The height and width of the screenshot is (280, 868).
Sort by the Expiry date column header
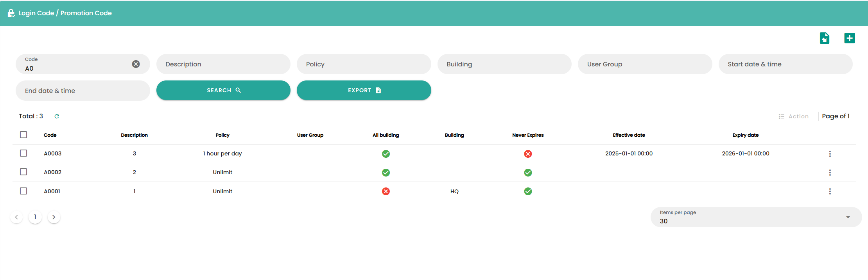pyautogui.click(x=745, y=135)
